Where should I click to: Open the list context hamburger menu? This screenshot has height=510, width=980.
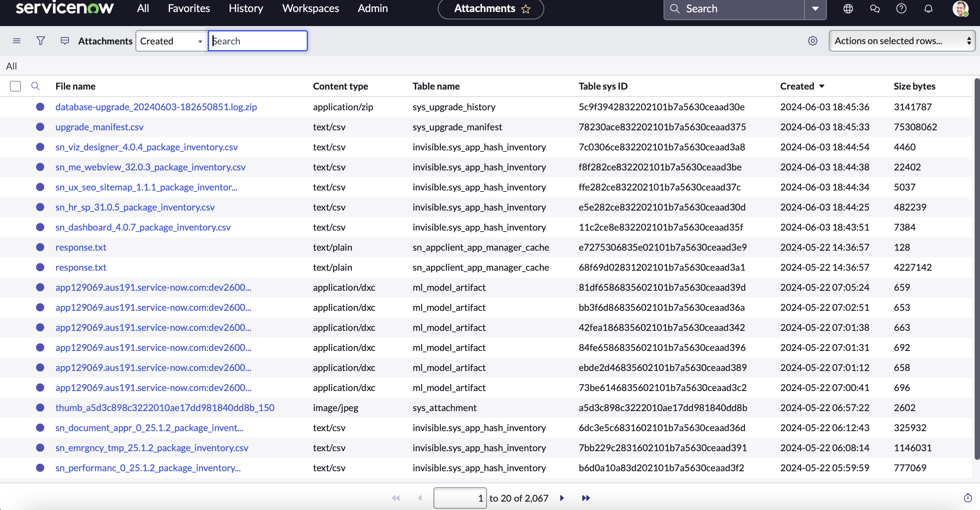(x=17, y=41)
